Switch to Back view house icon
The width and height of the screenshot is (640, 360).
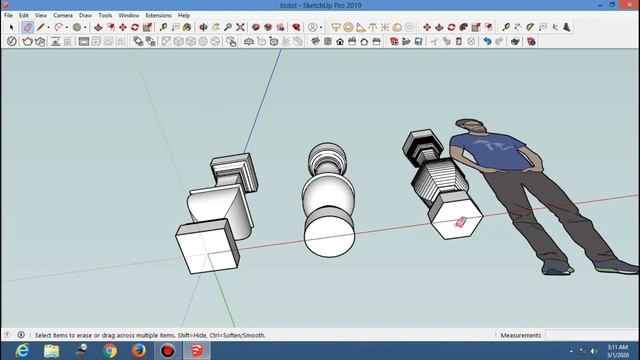point(364,41)
